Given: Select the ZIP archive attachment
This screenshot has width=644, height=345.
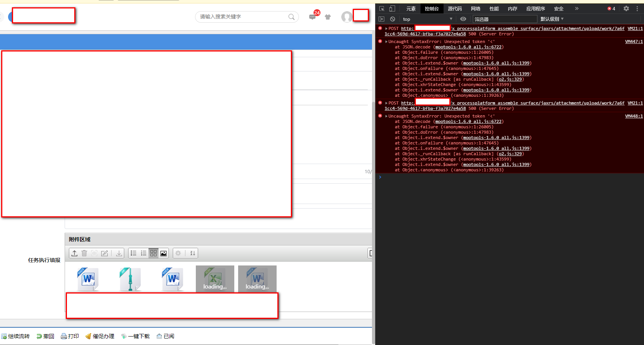Looking at the screenshot, I should coord(130,279).
